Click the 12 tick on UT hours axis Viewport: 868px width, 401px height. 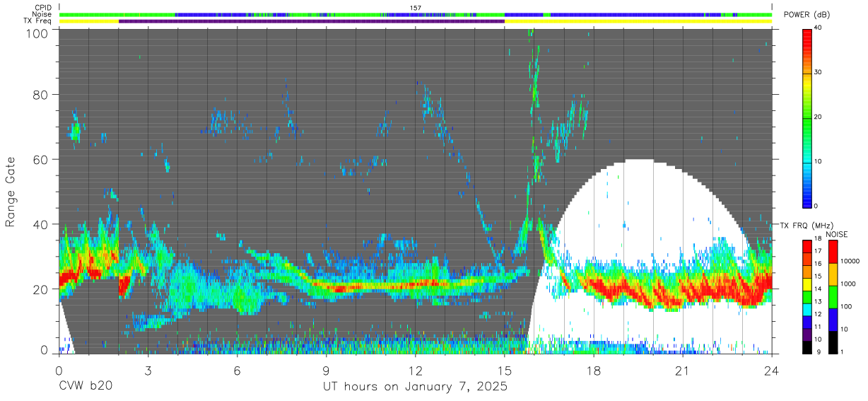[x=416, y=371]
